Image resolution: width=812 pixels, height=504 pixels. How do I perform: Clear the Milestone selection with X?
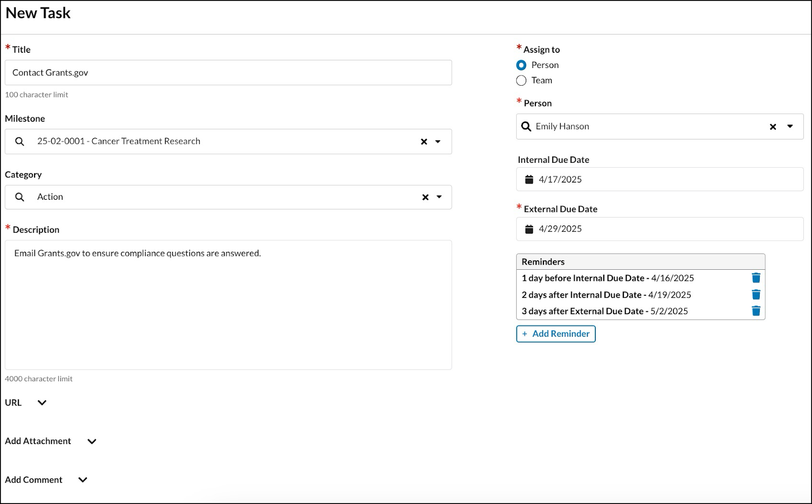[424, 142]
